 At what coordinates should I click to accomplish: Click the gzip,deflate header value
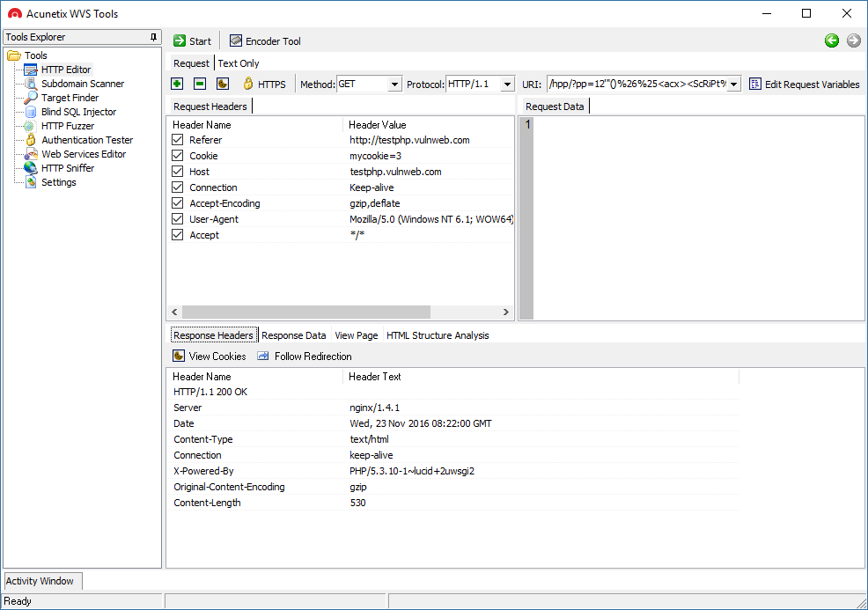(375, 203)
